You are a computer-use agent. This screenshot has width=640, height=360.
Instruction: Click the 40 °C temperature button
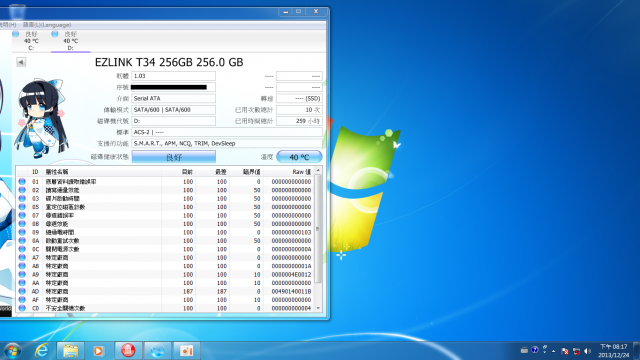tap(299, 157)
